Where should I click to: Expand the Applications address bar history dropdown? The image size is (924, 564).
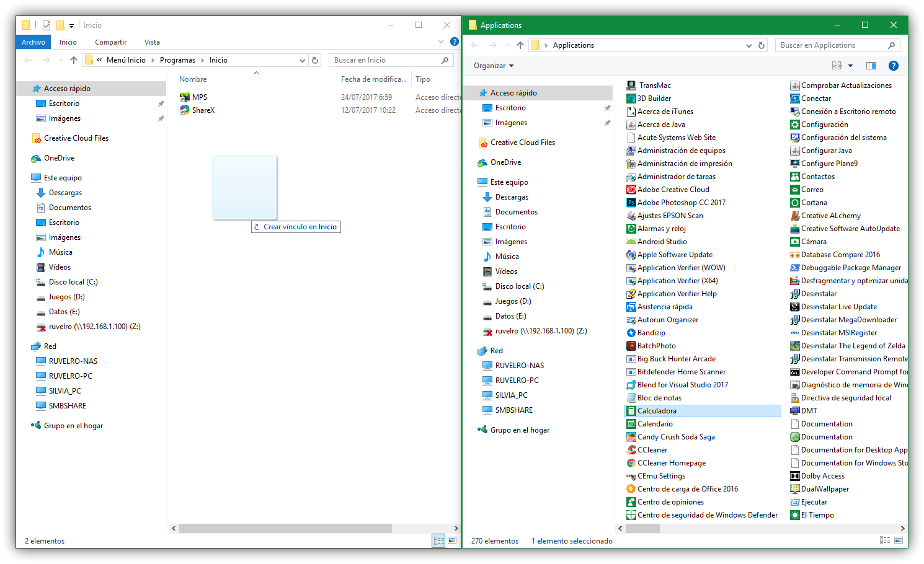pyautogui.click(x=749, y=45)
